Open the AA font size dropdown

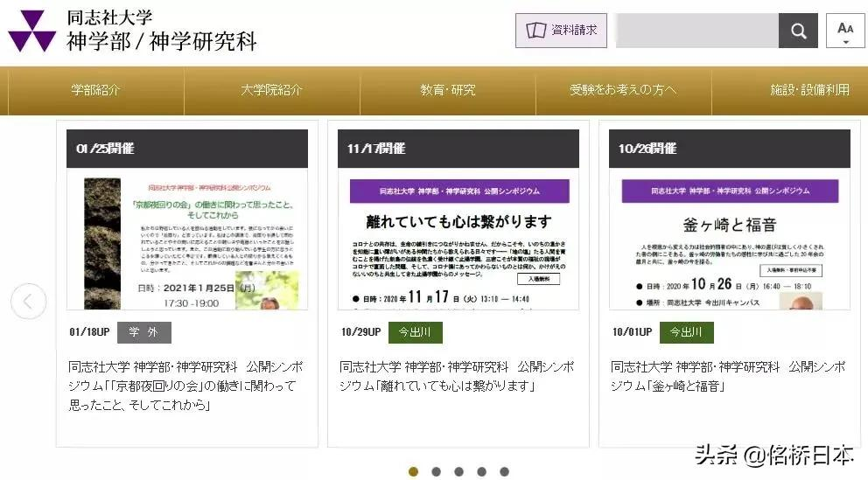click(845, 31)
